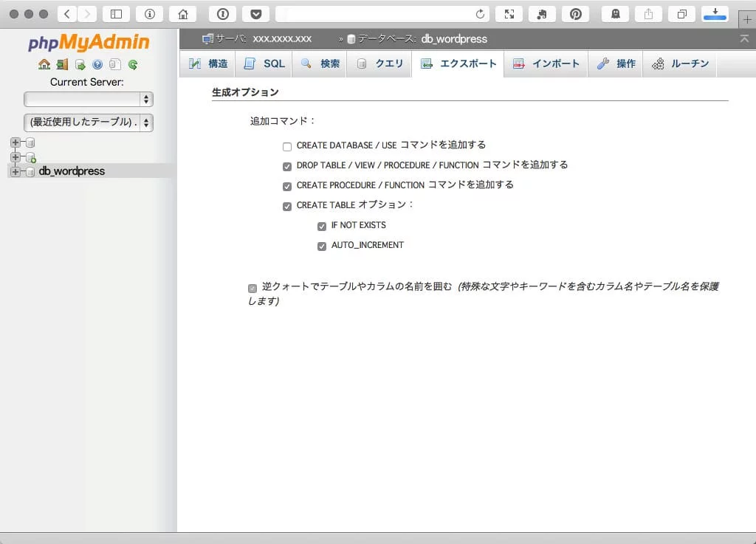This screenshot has width=756, height=544.
Task: Switch to the SQL tab
Action: pyautogui.click(x=264, y=63)
